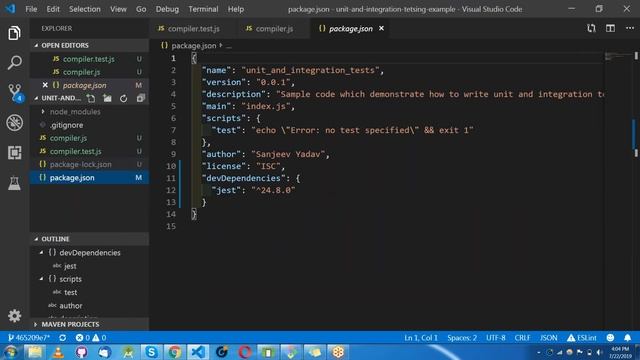Screen dimensions: 640x360
Task: Close package.json in Open Editors list
Action: (x=45, y=85)
